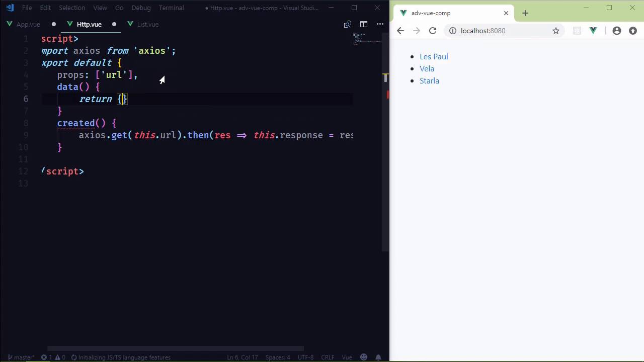Click line number 6 in the gutter
Image resolution: width=644 pixels, height=362 pixels.
click(x=26, y=99)
